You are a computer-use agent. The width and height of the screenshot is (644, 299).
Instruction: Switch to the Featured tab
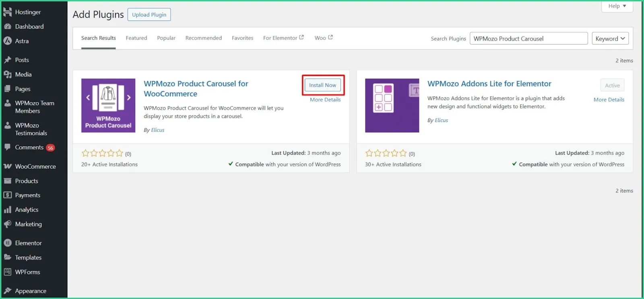coord(136,38)
